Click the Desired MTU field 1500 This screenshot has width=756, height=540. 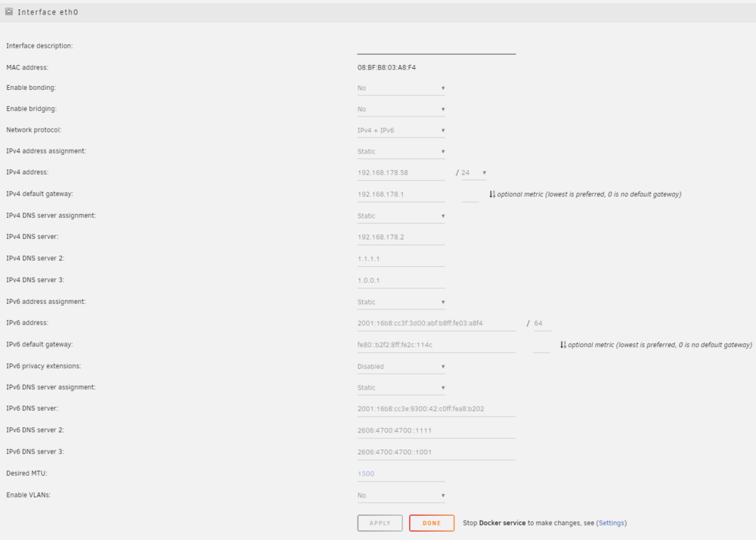pyautogui.click(x=401, y=474)
